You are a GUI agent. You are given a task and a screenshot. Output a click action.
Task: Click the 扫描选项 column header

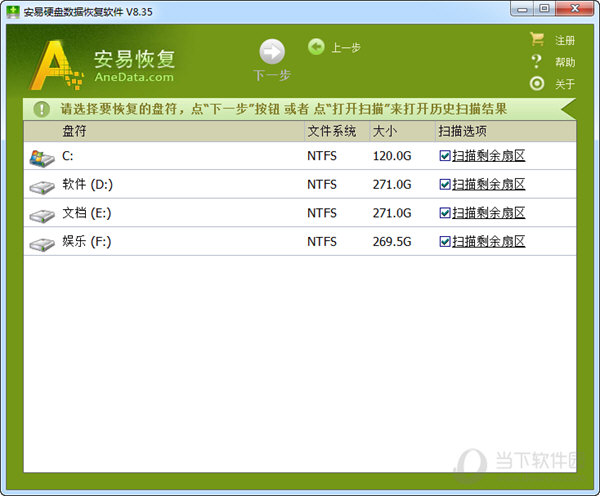(x=505, y=131)
